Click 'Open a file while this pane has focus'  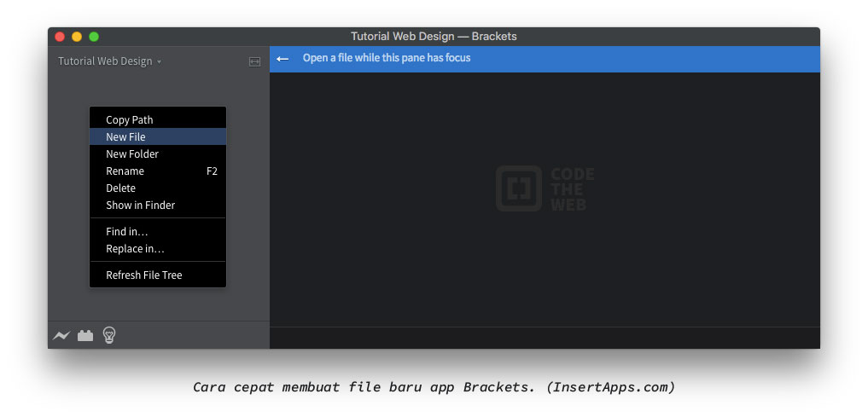pyautogui.click(x=387, y=58)
